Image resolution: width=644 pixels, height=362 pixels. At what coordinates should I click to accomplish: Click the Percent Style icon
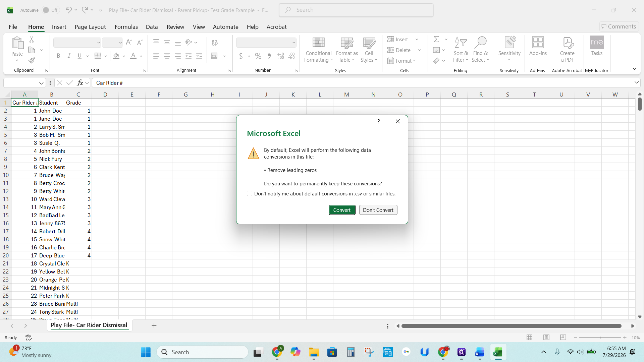(x=258, y=56)
